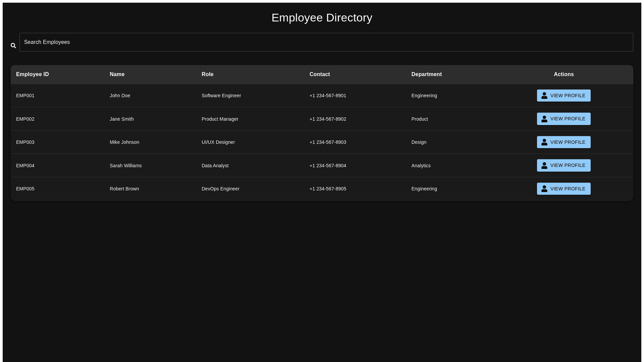Select the EMP003 ID cell
Screen dimensions: 644x362
(25, 142)
